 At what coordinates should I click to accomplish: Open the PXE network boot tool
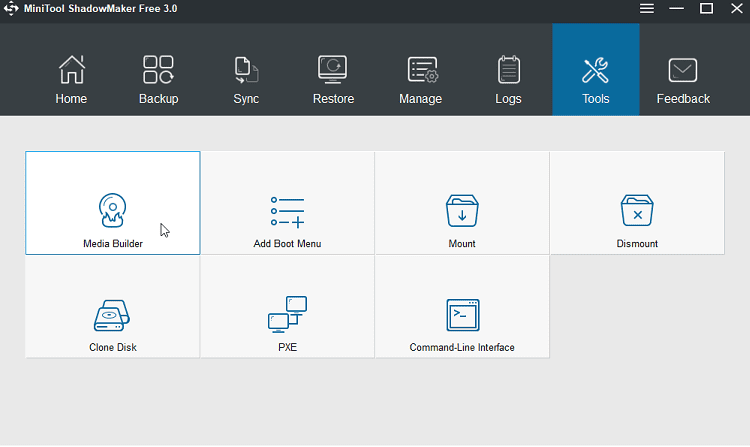[287, 306]
